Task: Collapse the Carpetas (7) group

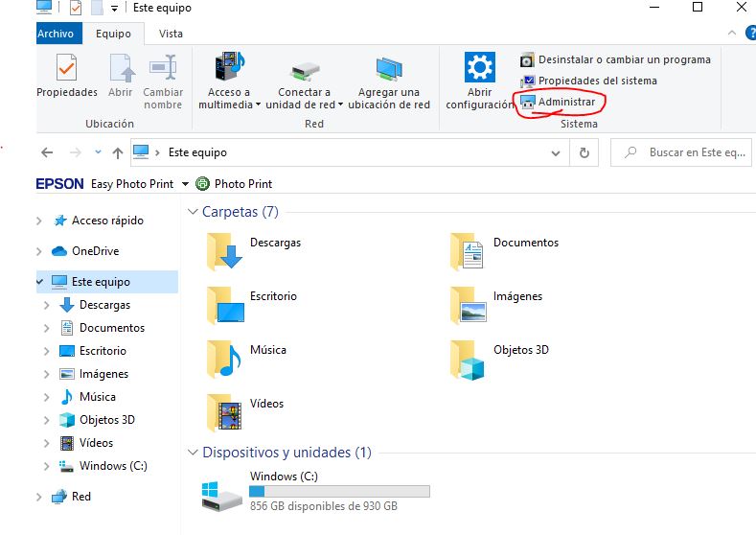Action: (193, 211)
